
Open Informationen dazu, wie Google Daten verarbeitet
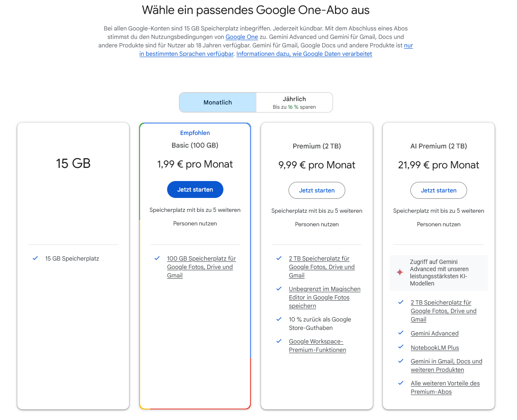(304, 54)
